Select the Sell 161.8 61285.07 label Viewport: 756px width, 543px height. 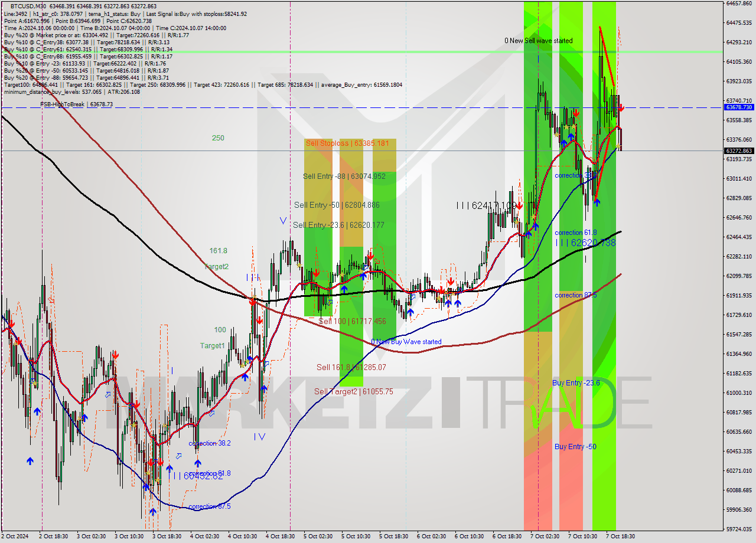point(351,367)
